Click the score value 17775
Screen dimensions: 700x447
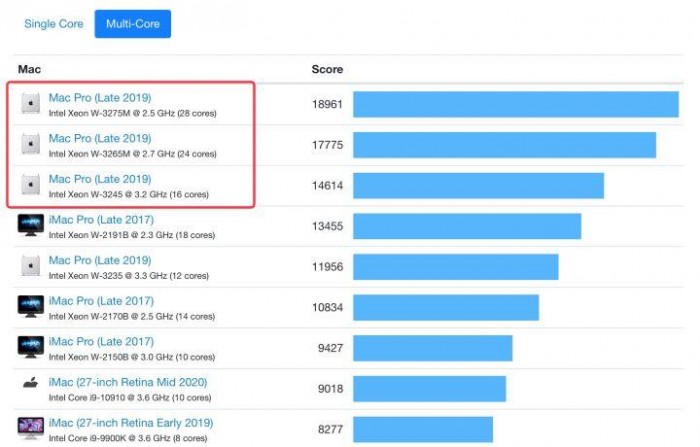point(327,145)
